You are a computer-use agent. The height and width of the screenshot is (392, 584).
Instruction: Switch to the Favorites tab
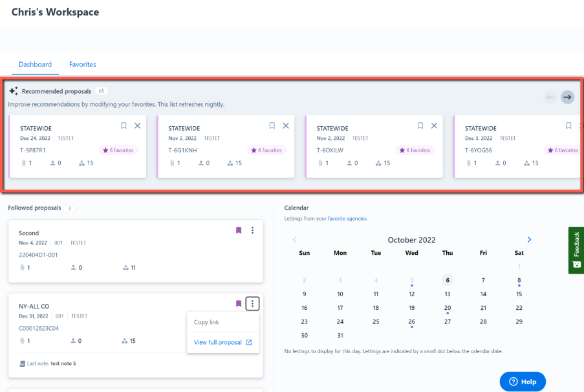(x=82, y=65)
